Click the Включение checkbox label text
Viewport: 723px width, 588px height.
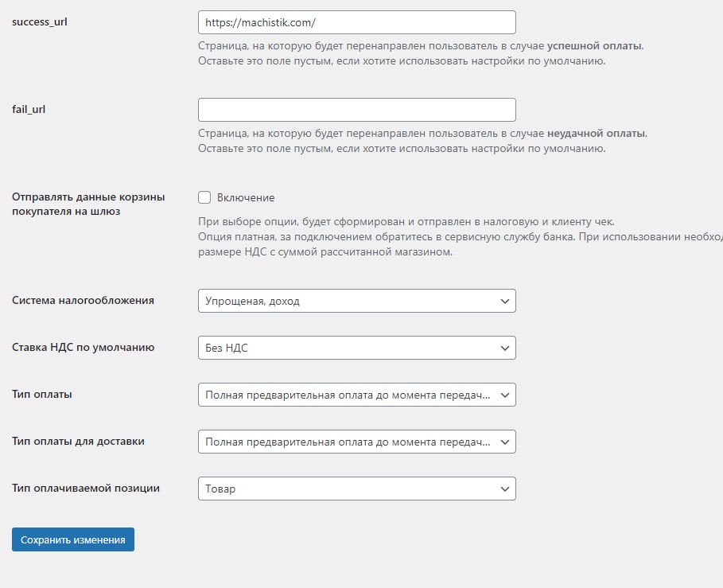click(246, 197)
